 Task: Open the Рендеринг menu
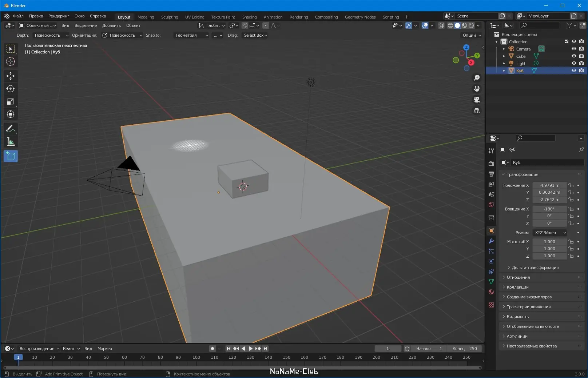click(x=59, y=16)
